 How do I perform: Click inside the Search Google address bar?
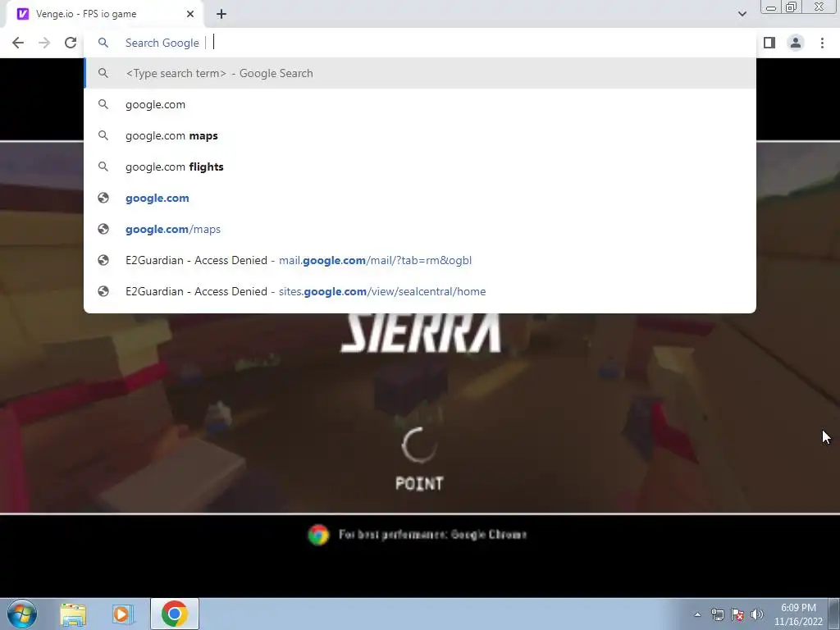point(420,43)
